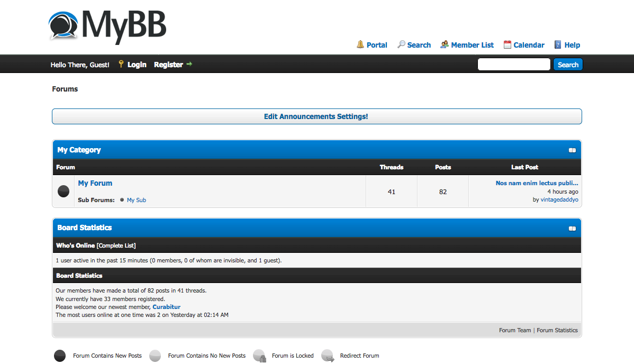Click the Forum Contains No New Posts legend icon
This screenshot has height=364, width=634.
coord(155,356)
